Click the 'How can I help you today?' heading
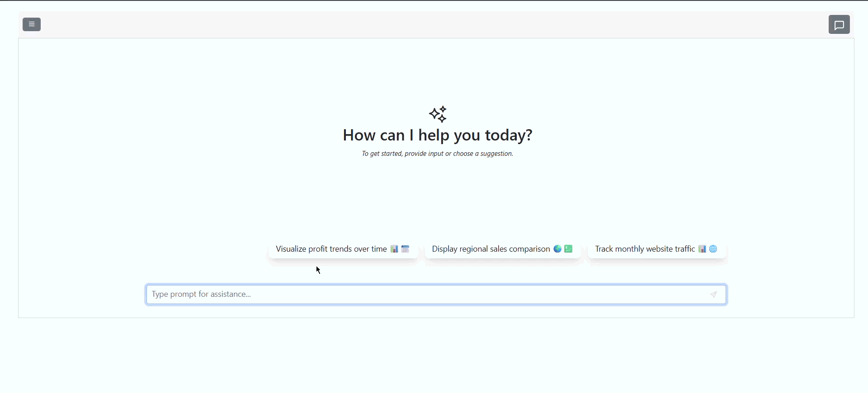Screen dimensions: 868x393 (438, 136)
